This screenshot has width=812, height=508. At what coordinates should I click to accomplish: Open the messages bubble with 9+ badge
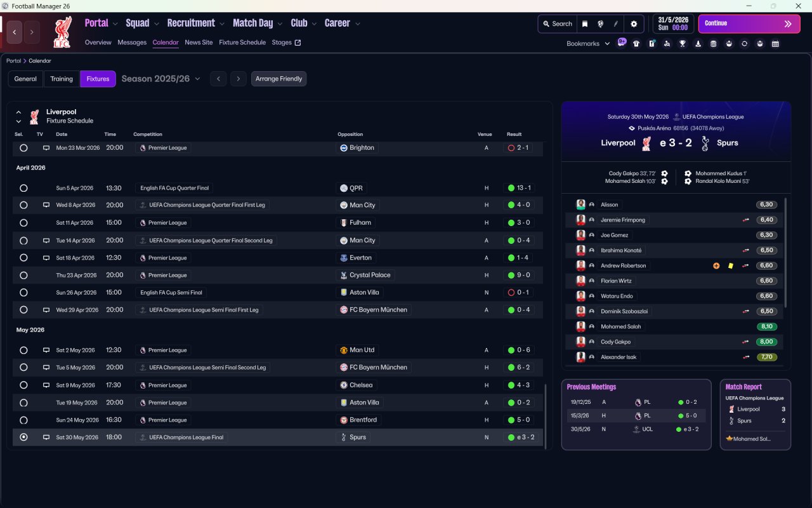point(622,43)
